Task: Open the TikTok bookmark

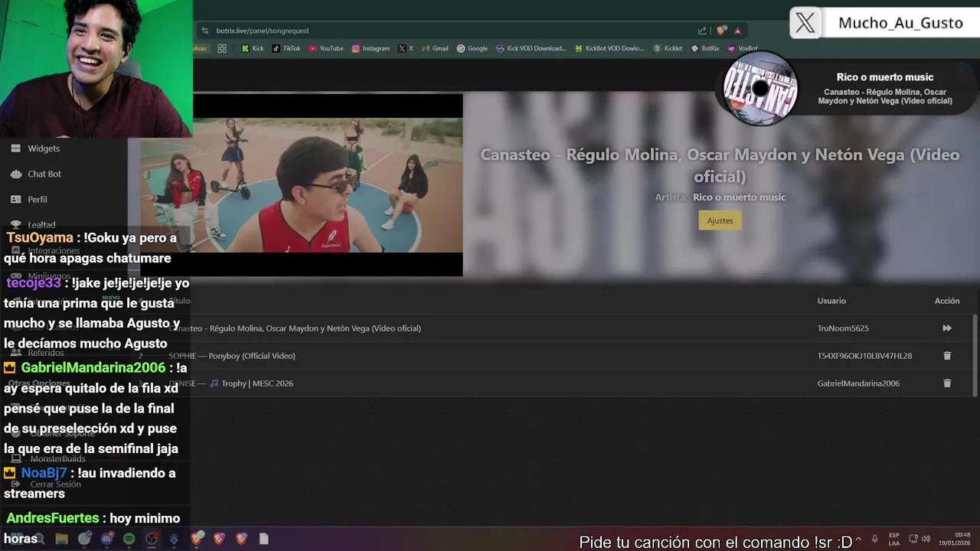Action: click(x=286, y=48)
